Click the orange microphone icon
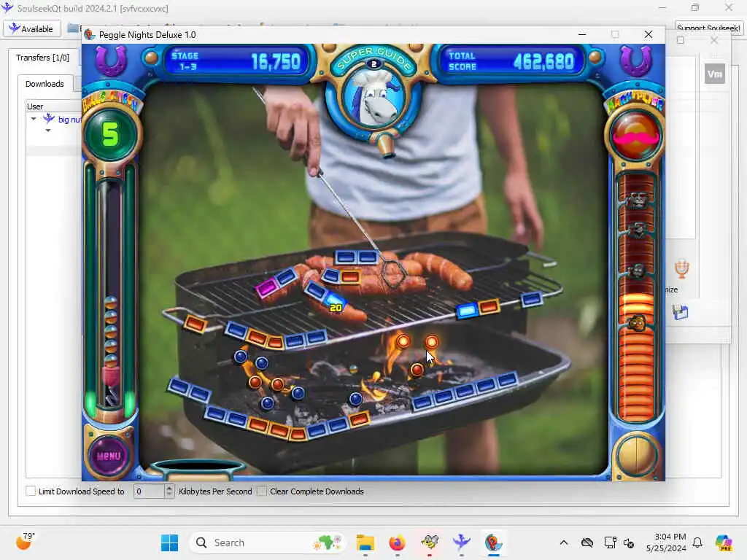Image resolution: width=747 pixels, height=560 pixels. [682, 270]
